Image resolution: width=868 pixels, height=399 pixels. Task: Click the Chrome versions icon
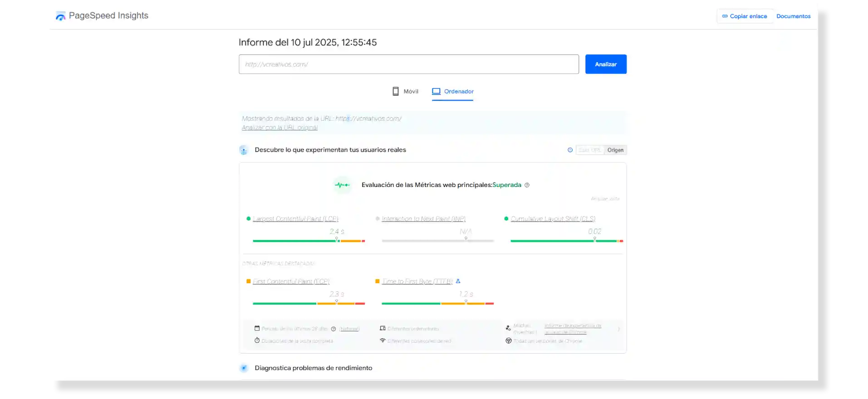click(x=509, y=341)
